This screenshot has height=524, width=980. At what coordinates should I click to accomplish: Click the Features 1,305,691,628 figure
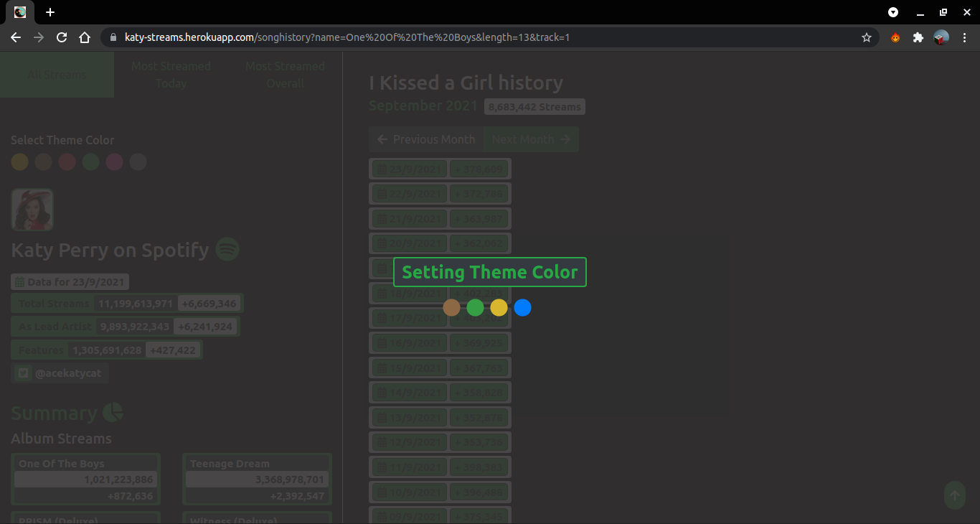click(x=107, y=350)
